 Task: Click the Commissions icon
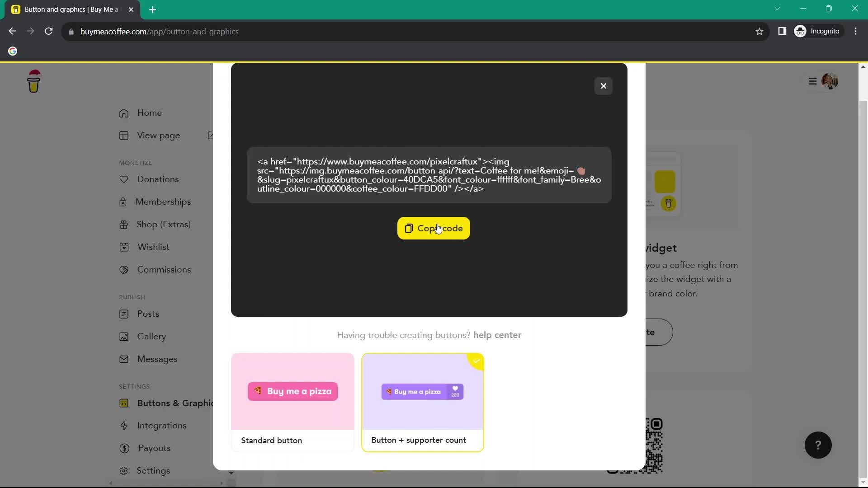(x=124, y=270)
